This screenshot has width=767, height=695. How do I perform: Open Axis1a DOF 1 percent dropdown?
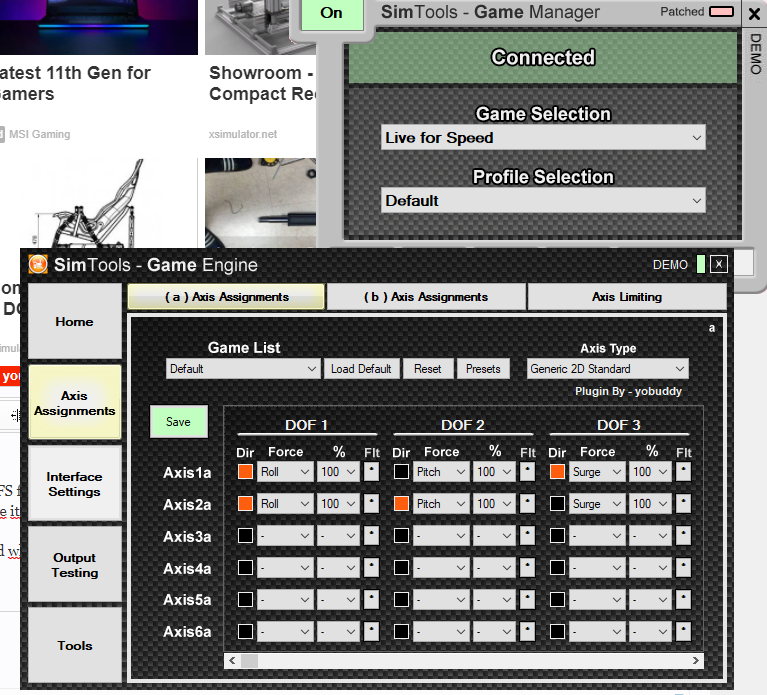click(338, 471)
